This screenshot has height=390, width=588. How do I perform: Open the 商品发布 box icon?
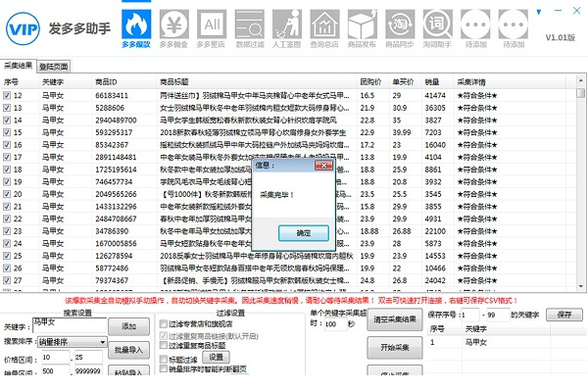click(362, 28)
